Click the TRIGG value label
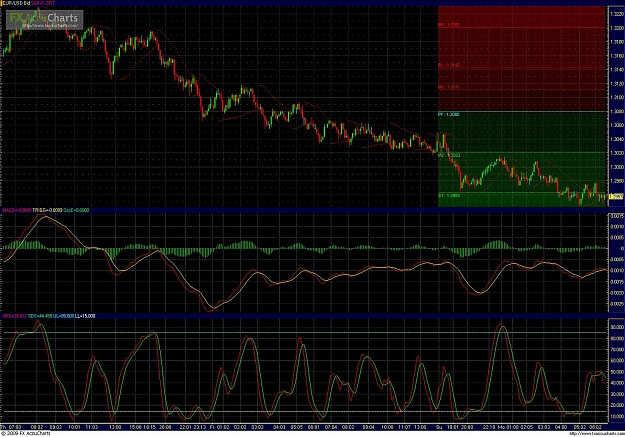This screenshot has height=437, width=625. tap(47, 210)
